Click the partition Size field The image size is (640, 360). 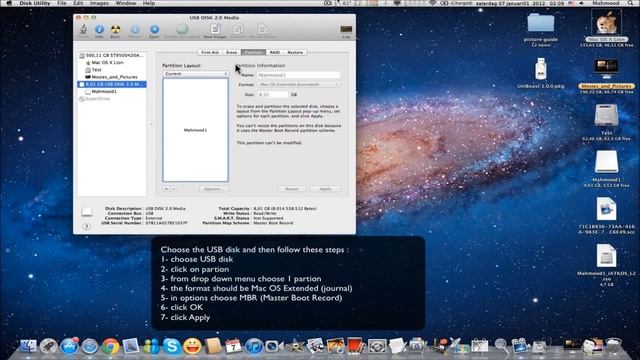coord(273,94)
